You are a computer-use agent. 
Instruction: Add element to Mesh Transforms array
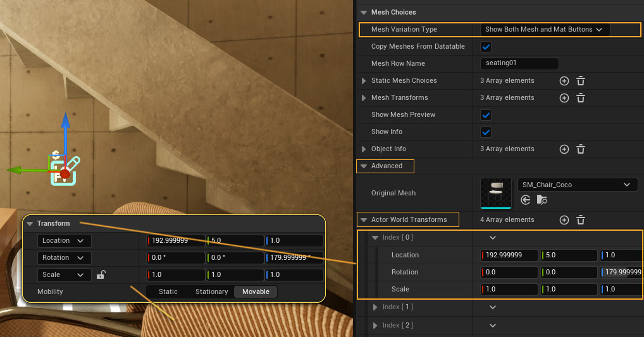tap(564, 98)
